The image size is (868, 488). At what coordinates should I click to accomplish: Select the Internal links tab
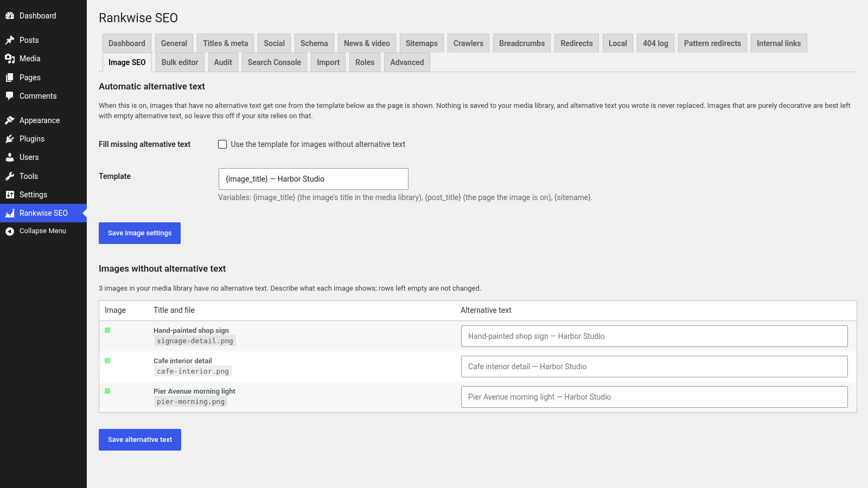[x=779, y=43]
